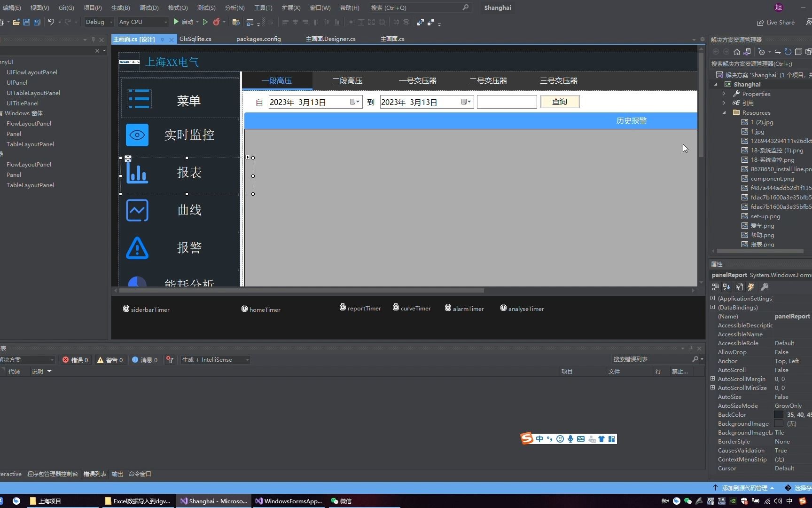Click the empty search text field
The width and height of the screenshot is (812, 508).
point(507,102)
